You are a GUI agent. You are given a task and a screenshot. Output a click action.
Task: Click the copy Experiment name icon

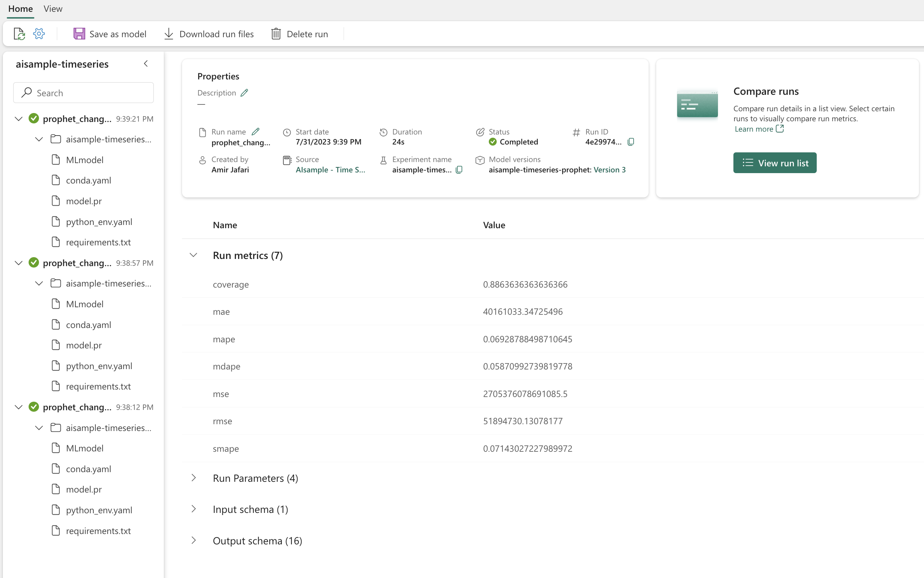461,170
